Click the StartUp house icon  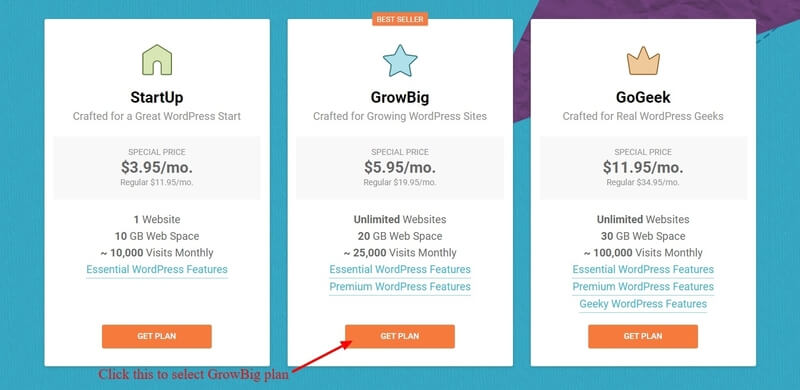coord(157,60)
